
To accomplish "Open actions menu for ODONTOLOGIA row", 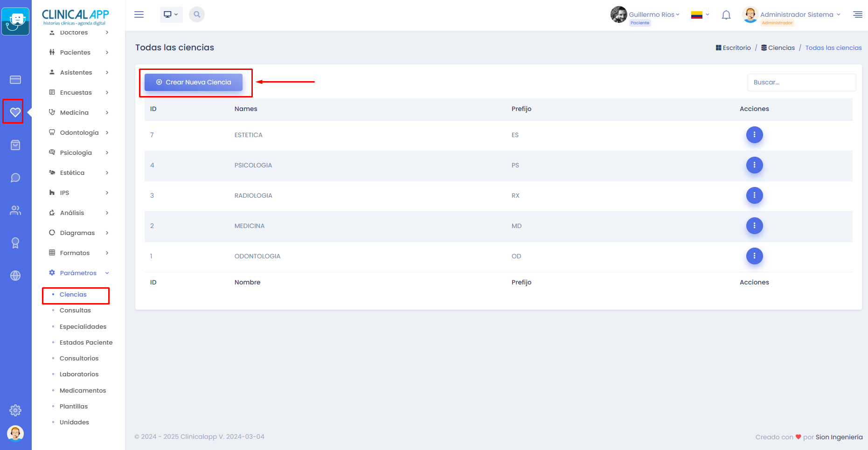I will point(754,256).
